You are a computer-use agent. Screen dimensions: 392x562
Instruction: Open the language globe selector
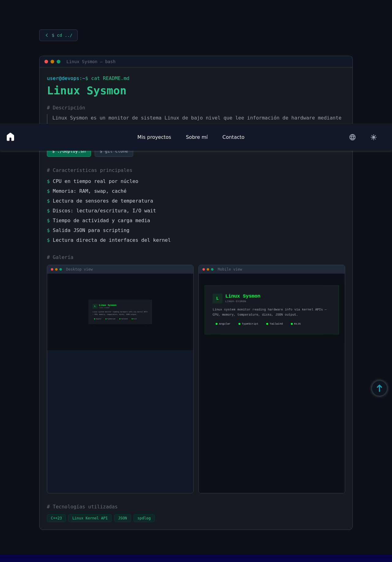[352, 137]
